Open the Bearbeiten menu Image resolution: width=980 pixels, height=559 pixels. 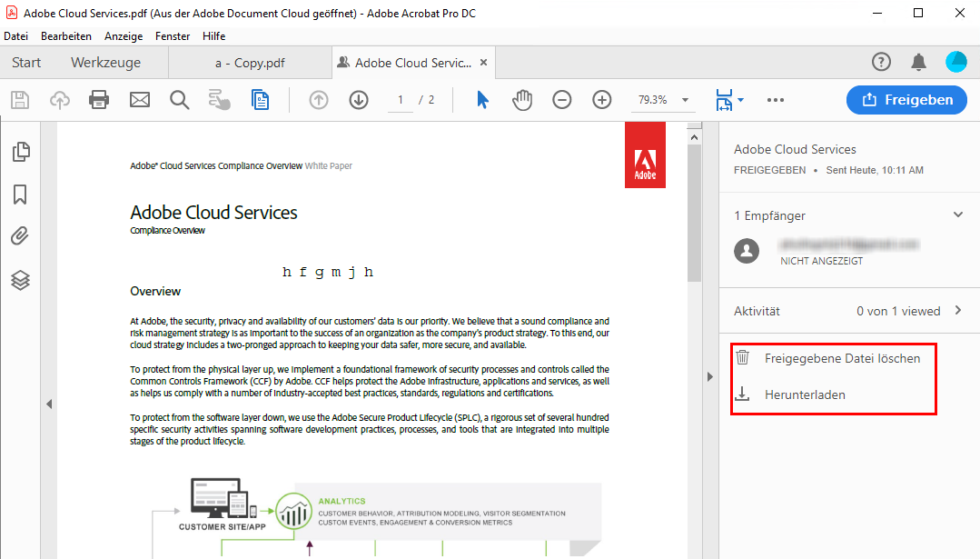pos(66,36)
